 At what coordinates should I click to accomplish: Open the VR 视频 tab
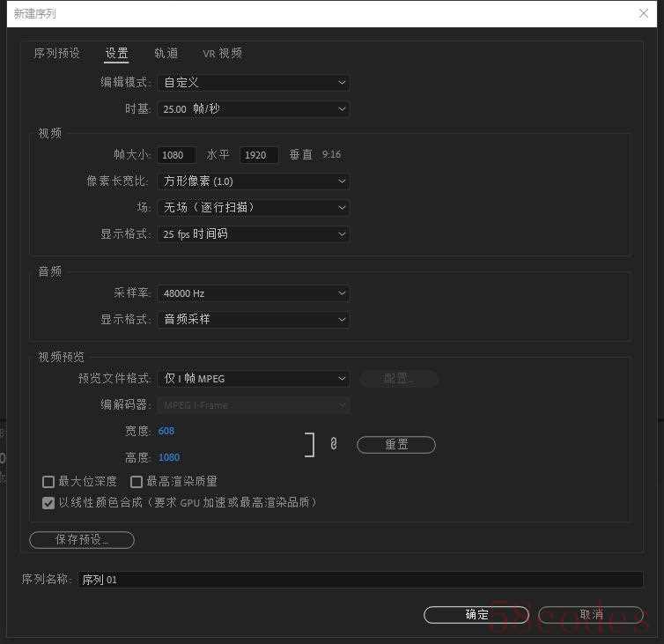pyautogui.click(x=222, y=54)
